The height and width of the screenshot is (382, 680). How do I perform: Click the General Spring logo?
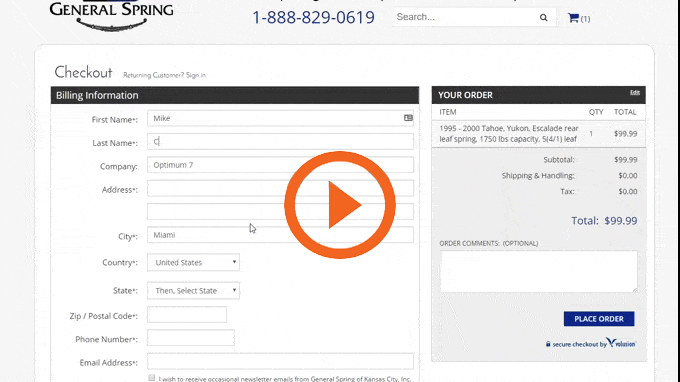coord(111,16)
